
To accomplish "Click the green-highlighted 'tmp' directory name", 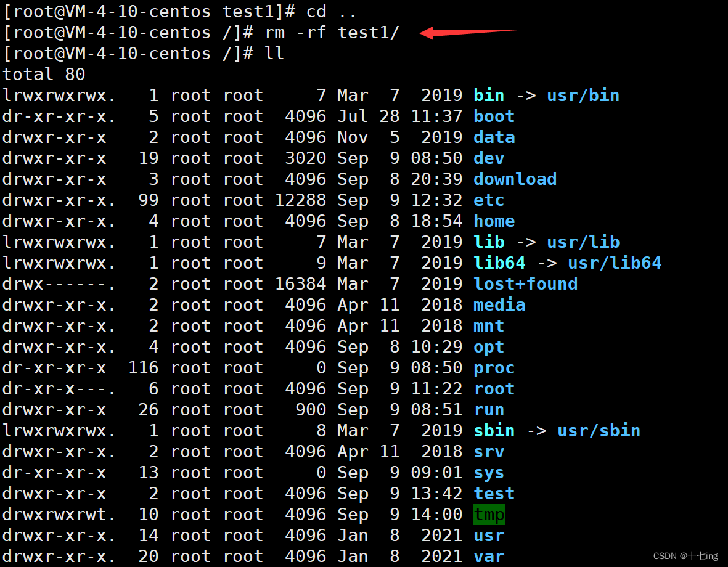I will pos(489,515).
